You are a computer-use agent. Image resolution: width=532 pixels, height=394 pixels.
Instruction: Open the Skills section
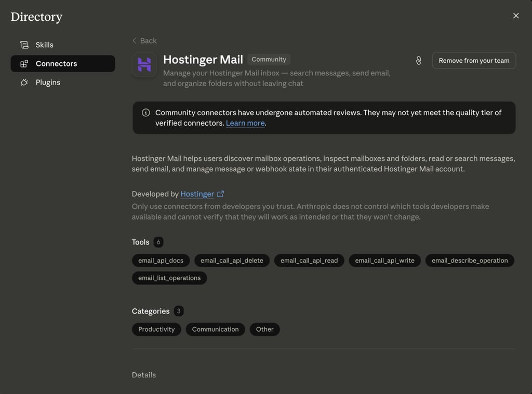tap(63, 45)
